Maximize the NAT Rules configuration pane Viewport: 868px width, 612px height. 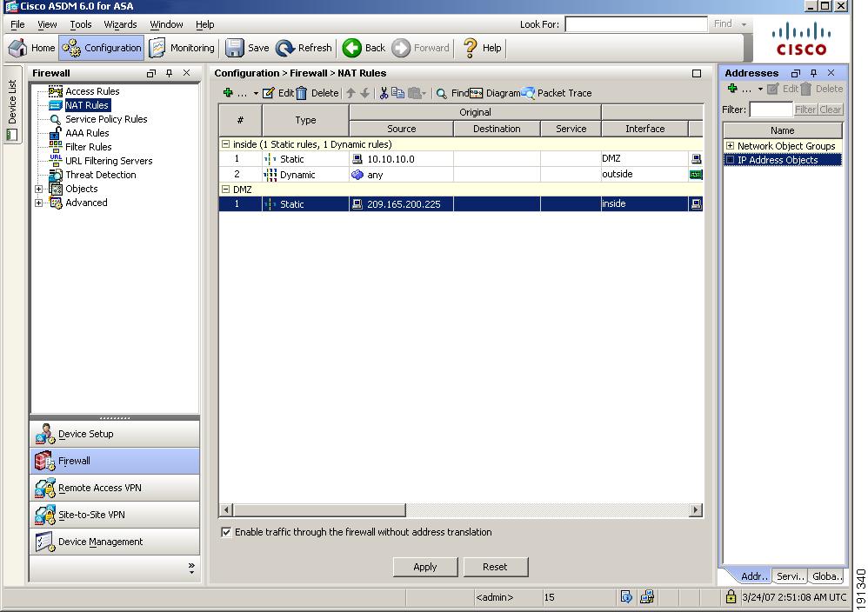pyautogui.click(x=697, y=74)
